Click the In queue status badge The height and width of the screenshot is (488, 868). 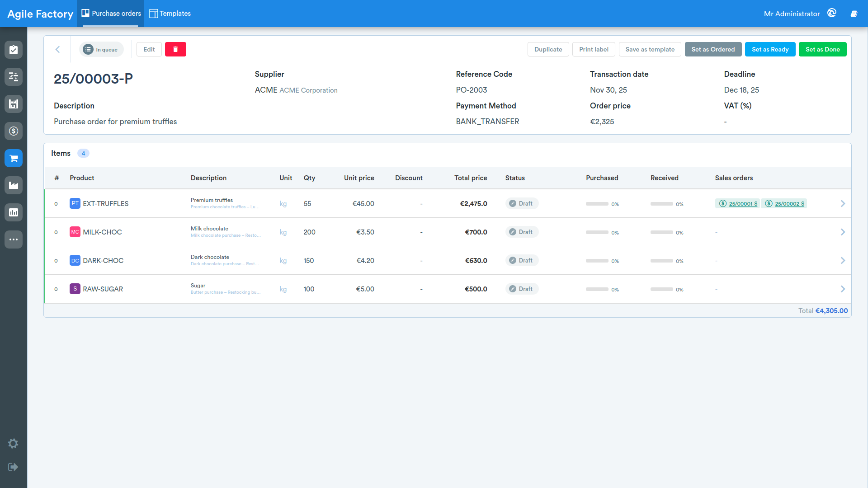[101, 49]
